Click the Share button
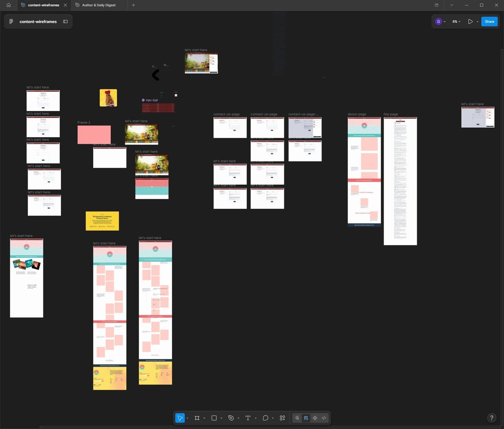 click(x=490, y=21)
